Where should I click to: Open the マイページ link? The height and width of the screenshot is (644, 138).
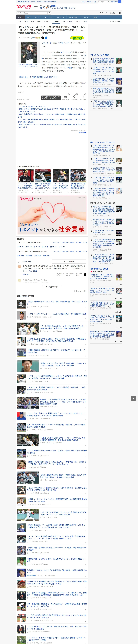click(103, 13)
